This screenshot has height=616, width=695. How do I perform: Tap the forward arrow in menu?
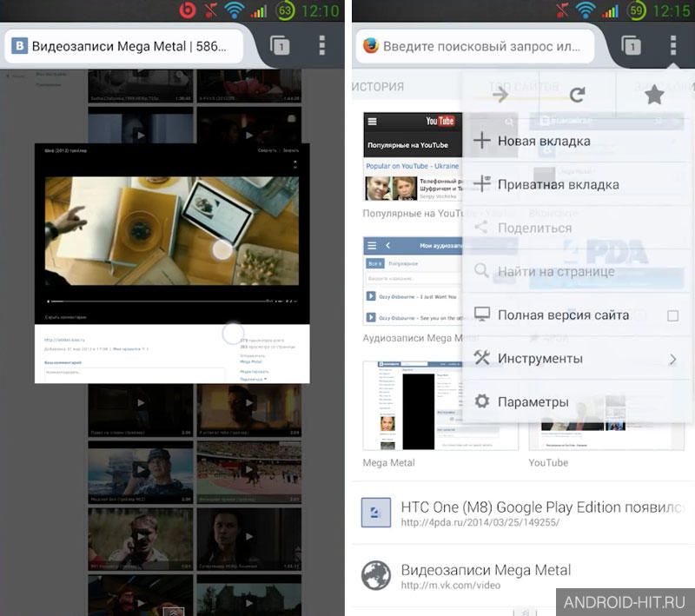click(x=500, y=95)
